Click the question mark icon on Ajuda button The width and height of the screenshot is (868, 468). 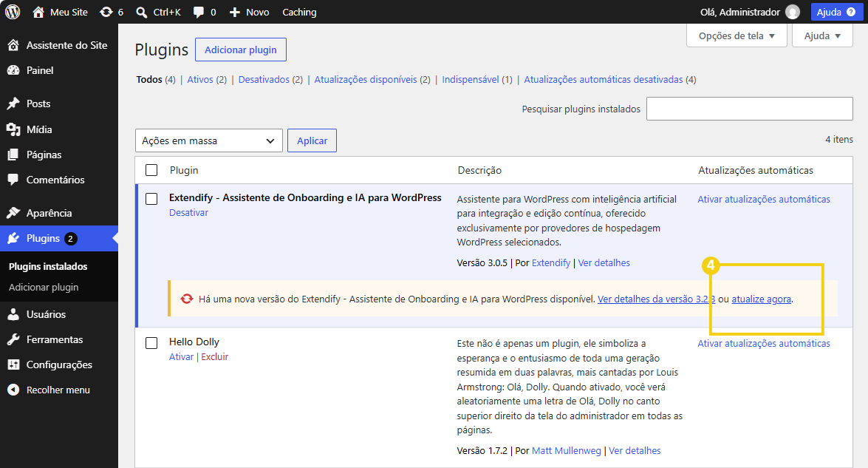(x=851, y=12)
